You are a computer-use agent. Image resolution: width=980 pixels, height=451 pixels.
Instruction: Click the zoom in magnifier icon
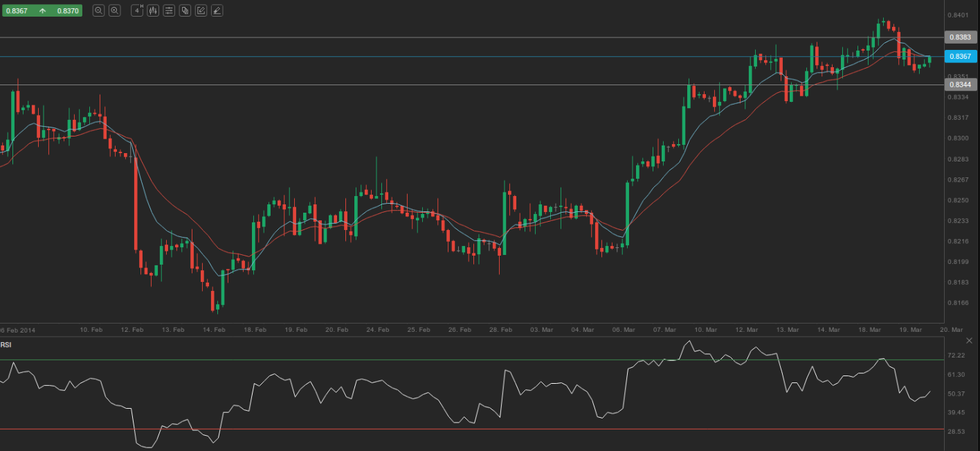[x=115, y=10]
